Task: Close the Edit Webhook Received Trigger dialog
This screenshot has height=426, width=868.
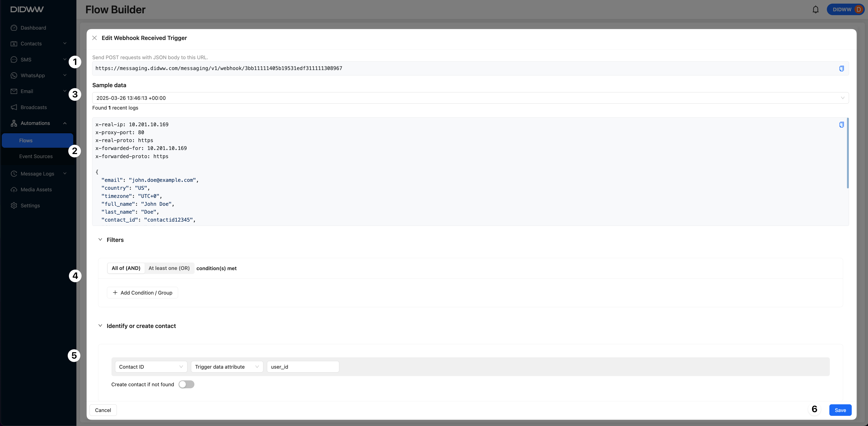Action: 95,38
